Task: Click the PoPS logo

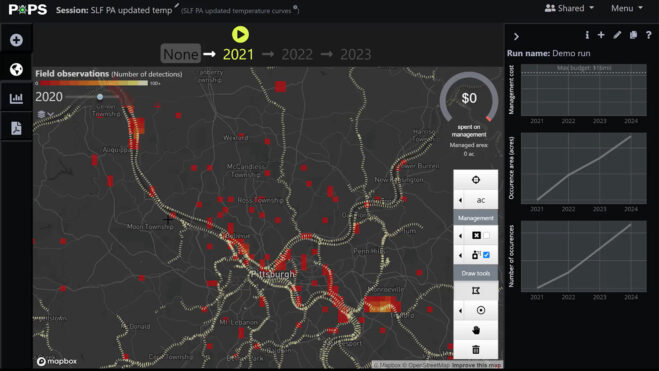Action: 28,9
